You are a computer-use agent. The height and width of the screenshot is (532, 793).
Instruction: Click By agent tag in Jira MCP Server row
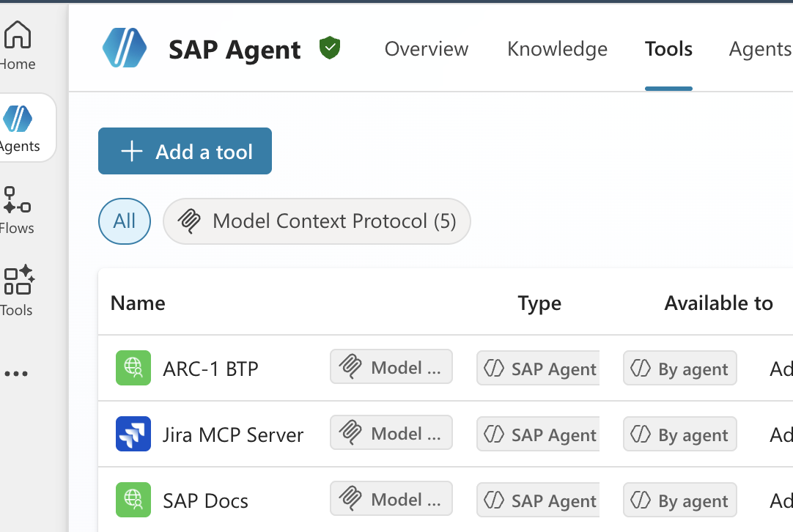tap(679, 434)
